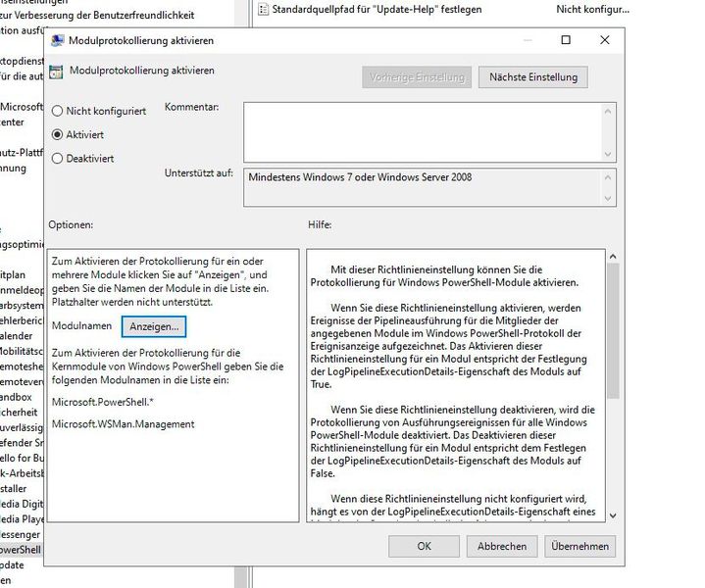The width and height of the screenshot is (705, 588).
Task: Close the Modulprotokollierung aktivieren dialog
Action: [x=605, y=40]
